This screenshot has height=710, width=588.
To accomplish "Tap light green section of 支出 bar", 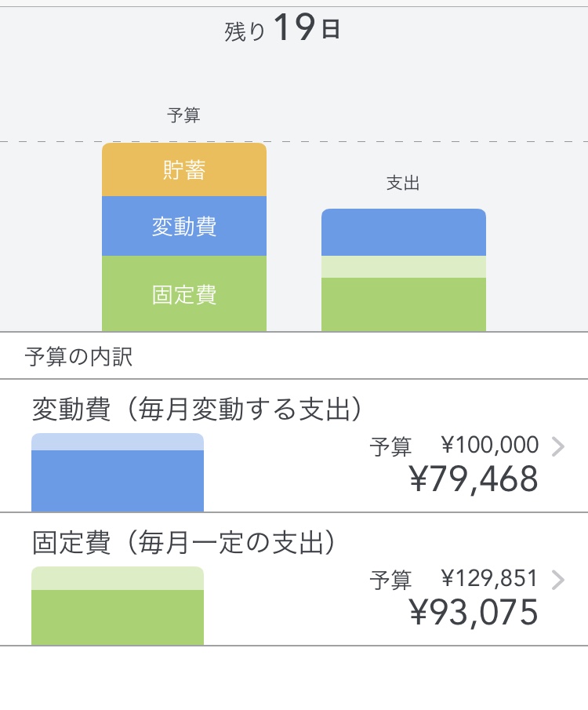I will 404,267.
